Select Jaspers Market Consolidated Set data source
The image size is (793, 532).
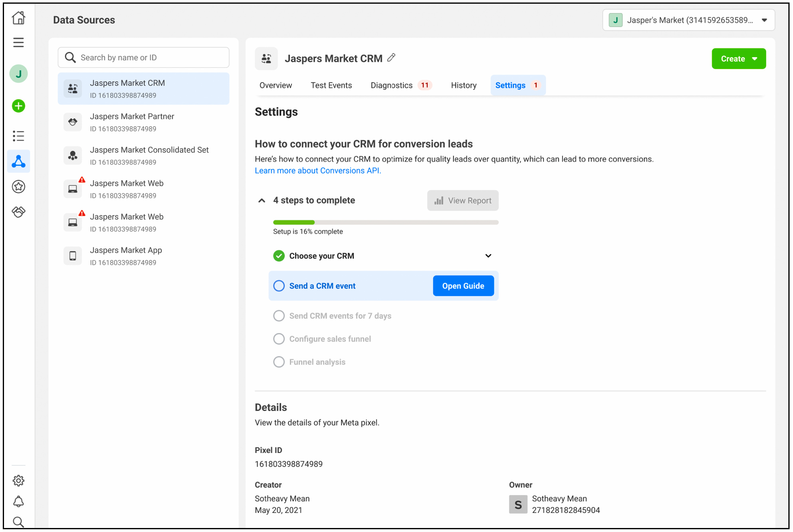pos(144,156)
